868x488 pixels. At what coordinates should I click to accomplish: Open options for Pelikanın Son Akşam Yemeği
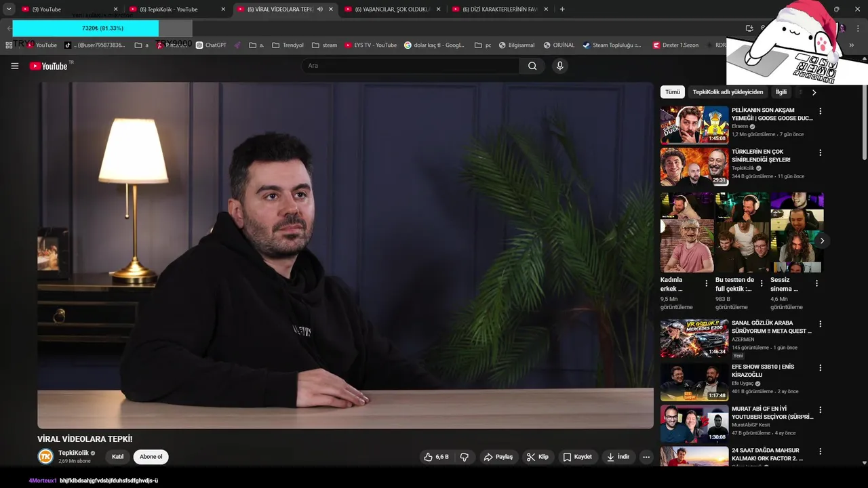[821, 111]
